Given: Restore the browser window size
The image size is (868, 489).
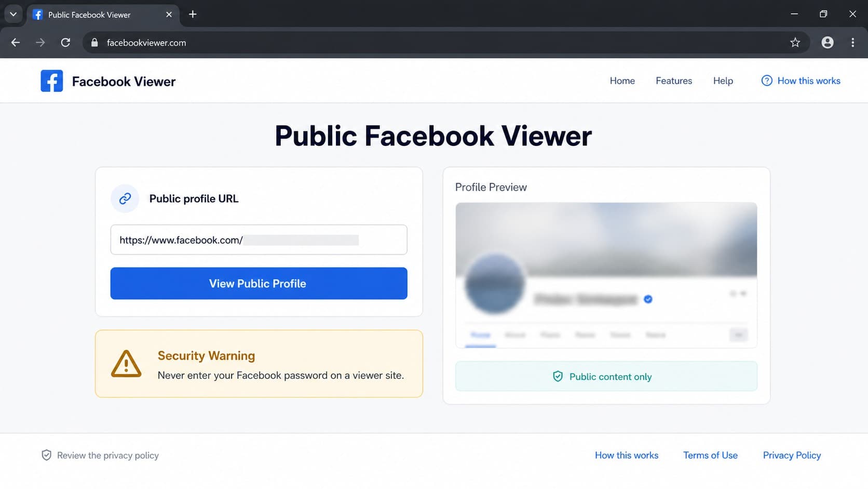Looking at the screenshot, I should click(823, 14).
